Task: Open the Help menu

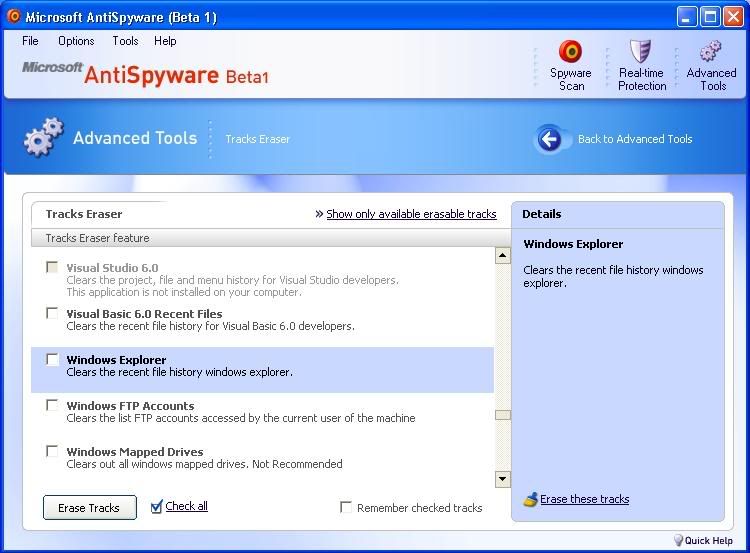Action: (165, 41)
